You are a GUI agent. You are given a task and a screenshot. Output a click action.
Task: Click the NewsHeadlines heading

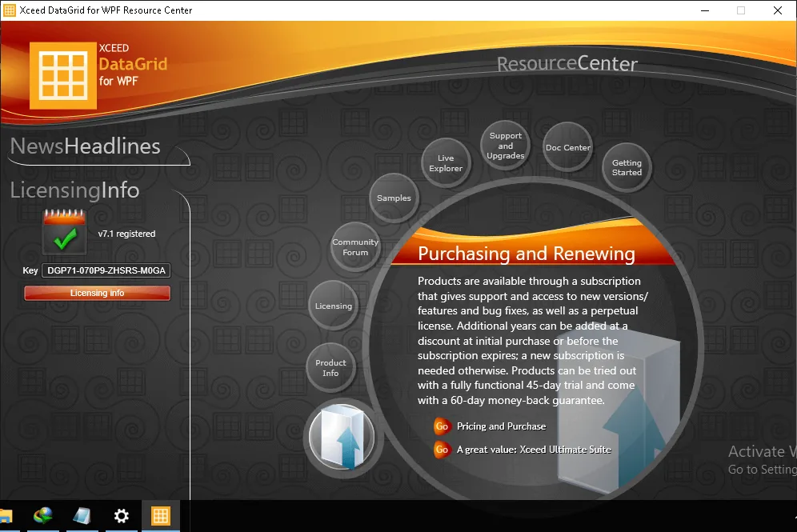point(86,146)
